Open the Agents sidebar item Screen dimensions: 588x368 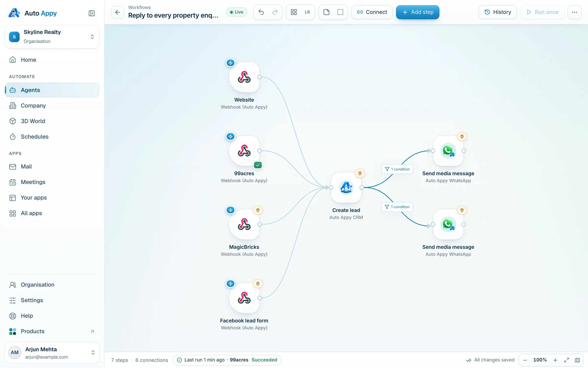tap(52, 90)
